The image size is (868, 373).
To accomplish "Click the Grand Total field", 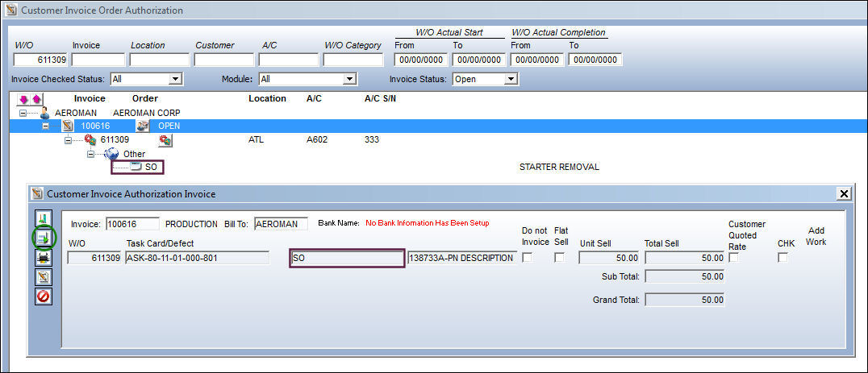I will [x=685, y=300].
